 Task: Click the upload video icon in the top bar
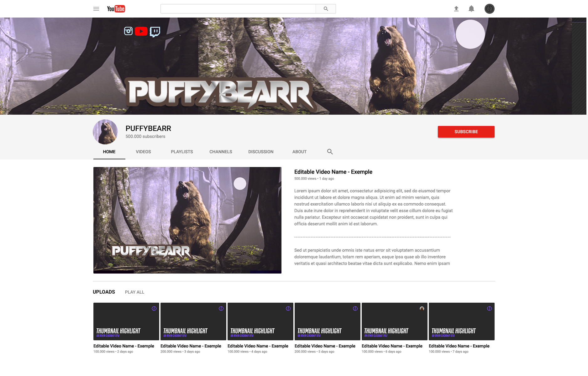[456, 9]
